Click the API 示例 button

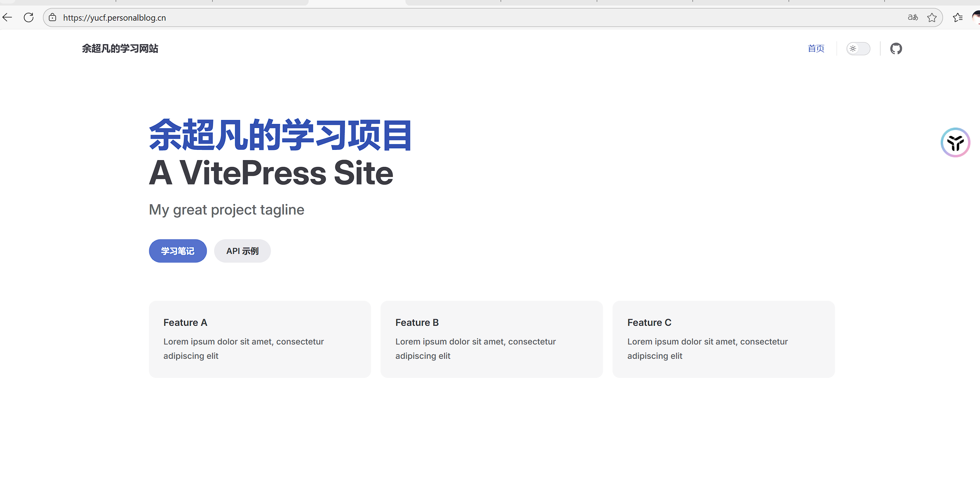242,251
